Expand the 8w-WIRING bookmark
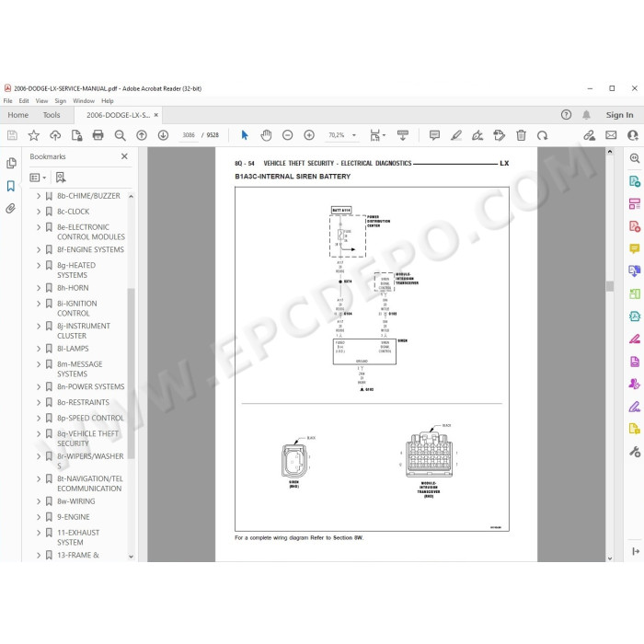Viewport: 644px width, 644px height. [39, 501]
